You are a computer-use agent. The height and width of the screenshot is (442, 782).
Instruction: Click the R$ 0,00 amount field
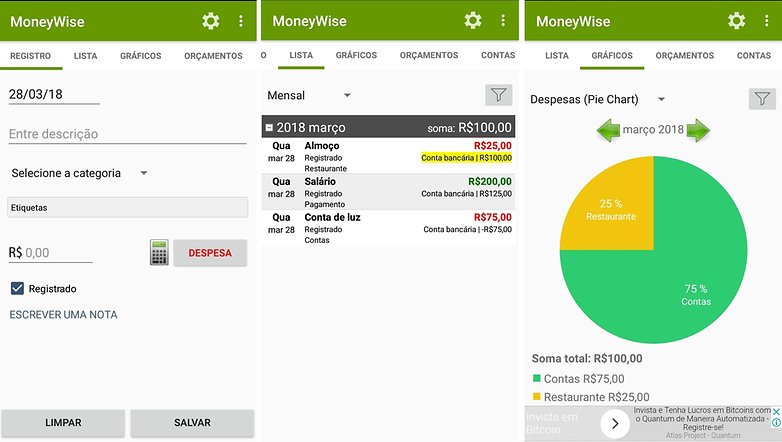(50, 252)
